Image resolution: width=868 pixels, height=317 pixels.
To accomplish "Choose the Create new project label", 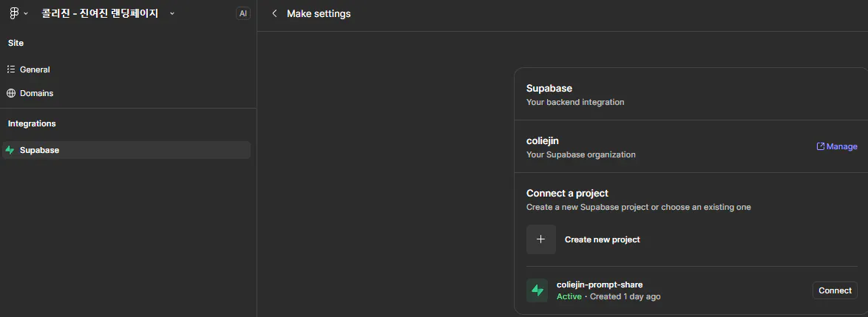I will pyautogui.click(x=602, y=239).
